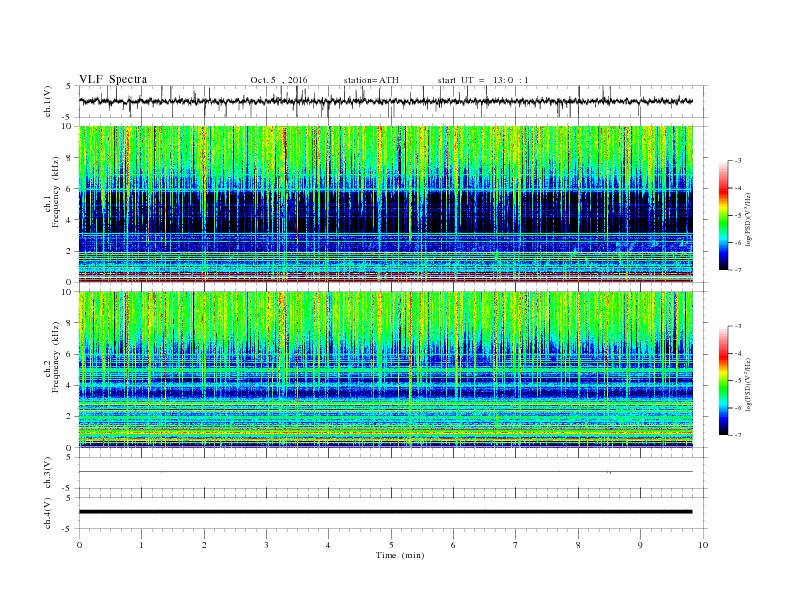Screen dimensions: 792x612
Task: Click the '2' tick on the Time axis
Action: click(x=204, y=545)
